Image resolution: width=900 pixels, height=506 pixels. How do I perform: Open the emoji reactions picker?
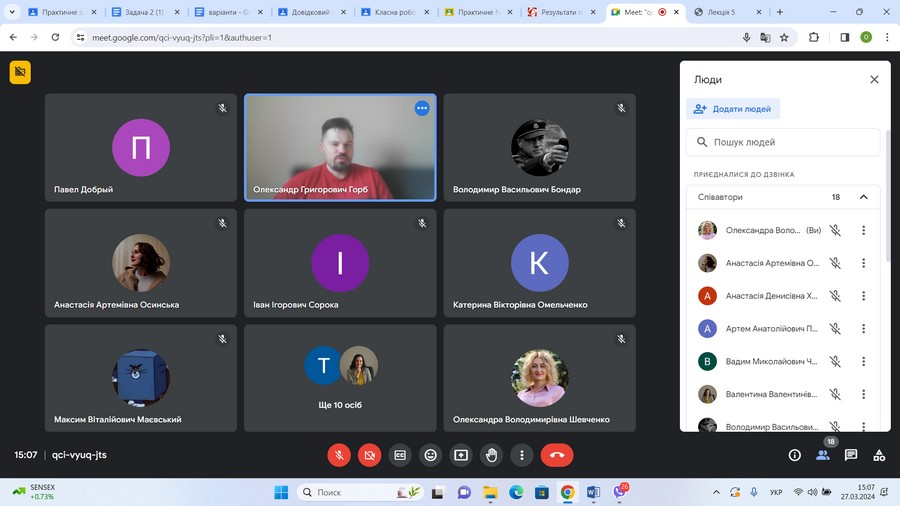pyautogui.click(x=430, y=455)
